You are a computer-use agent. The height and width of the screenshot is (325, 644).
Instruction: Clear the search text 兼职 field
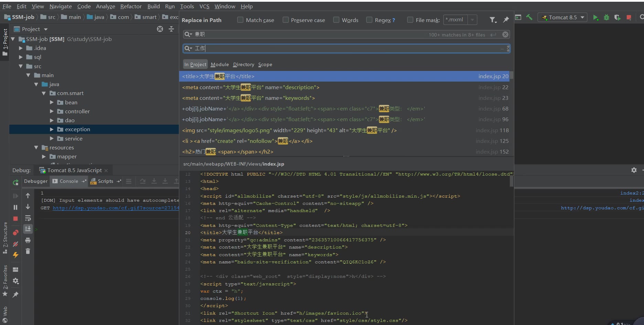tap(505, 34)
